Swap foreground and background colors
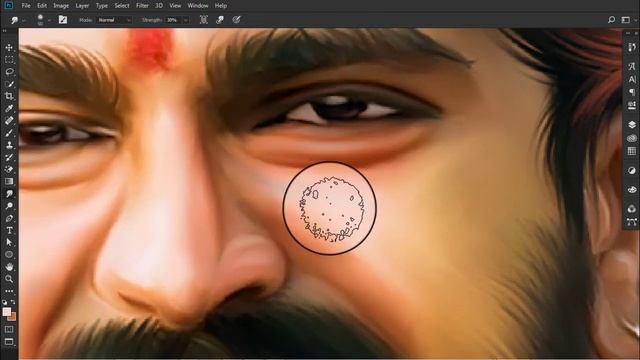The image size is (640, 360). pos(13,302)
